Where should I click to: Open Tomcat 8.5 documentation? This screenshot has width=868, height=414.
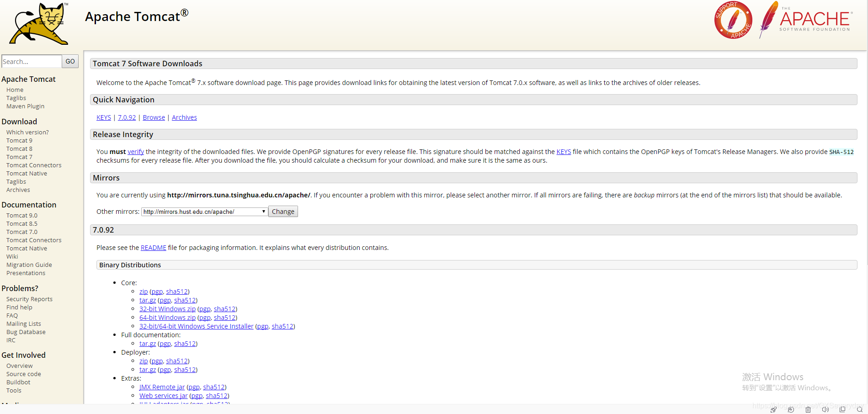pos(22,224)
